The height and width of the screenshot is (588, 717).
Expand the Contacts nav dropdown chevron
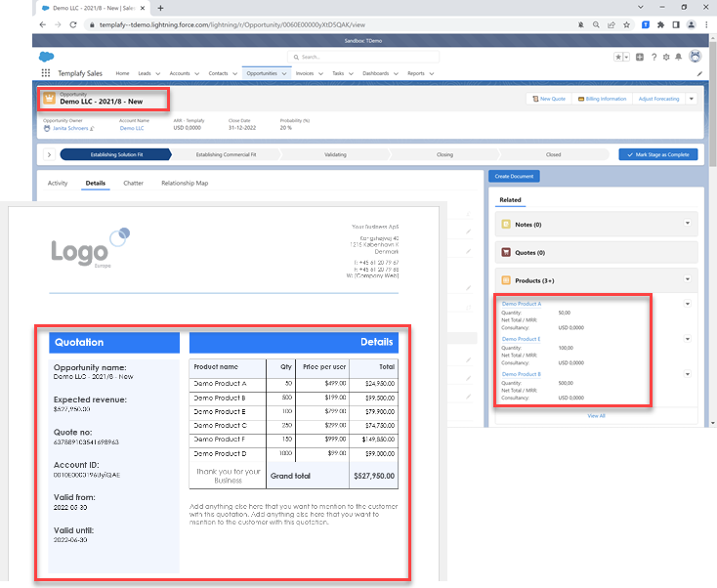[x=234, y=73]
